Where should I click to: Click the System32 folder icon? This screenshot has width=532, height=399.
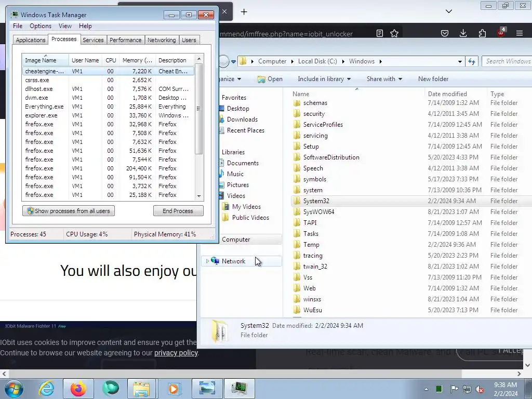coord(297,201)
